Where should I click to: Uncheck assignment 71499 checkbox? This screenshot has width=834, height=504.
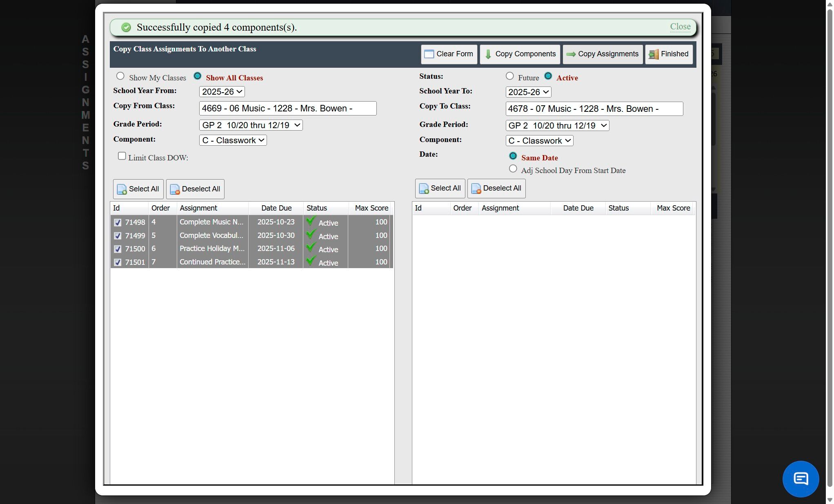[x=118, y=236]
